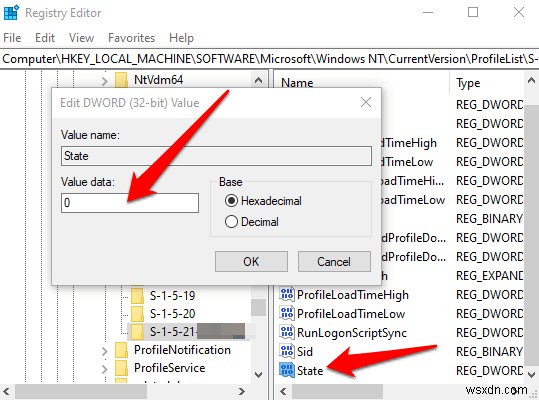Click the tree pane vertical scrollbar thumb
Screen dimensions: 539x400
[258, 307]
